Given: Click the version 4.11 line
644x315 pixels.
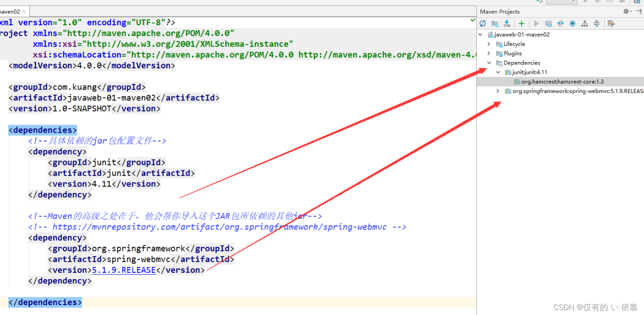Looking at the screenshot, I should (x=104, y=184).
